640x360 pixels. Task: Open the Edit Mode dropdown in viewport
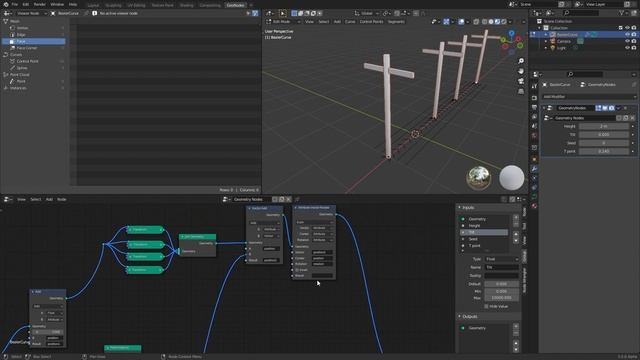pos(283,22)
